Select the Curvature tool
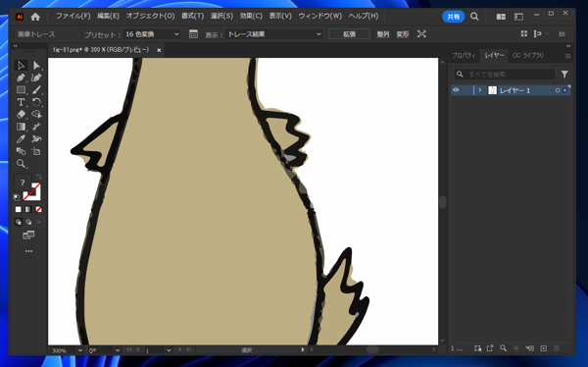588x367 pixels. point(36,78)
